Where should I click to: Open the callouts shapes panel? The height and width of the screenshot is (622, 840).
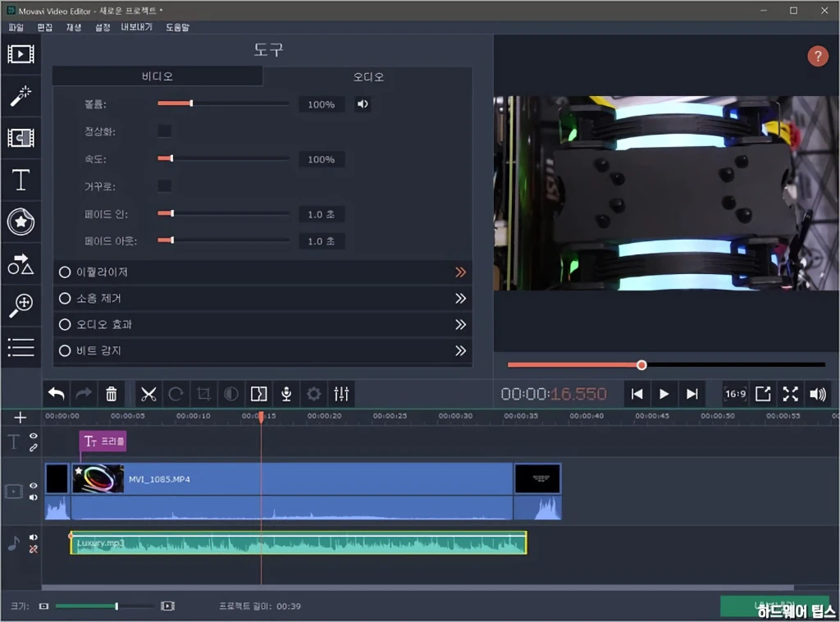(21, 264)
